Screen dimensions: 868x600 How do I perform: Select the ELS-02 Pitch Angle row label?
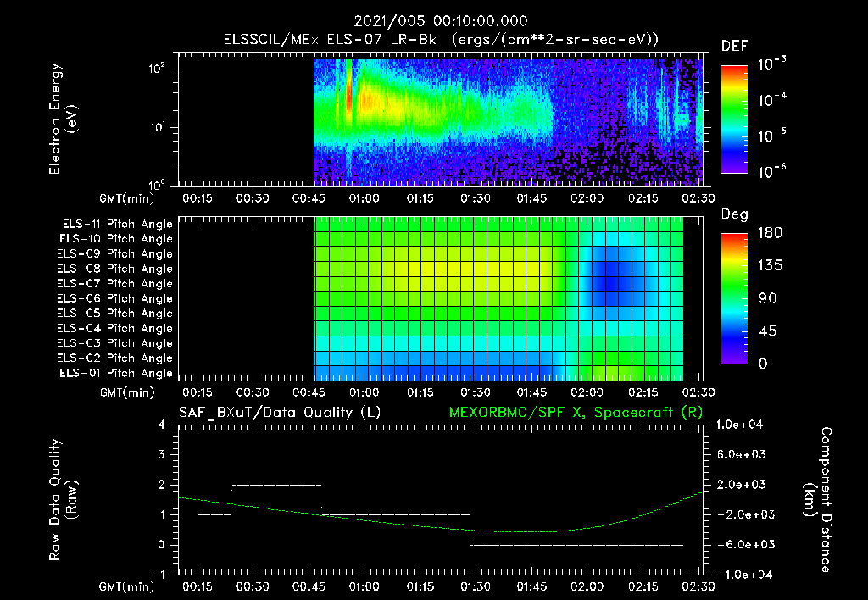[x=115, y=358]
